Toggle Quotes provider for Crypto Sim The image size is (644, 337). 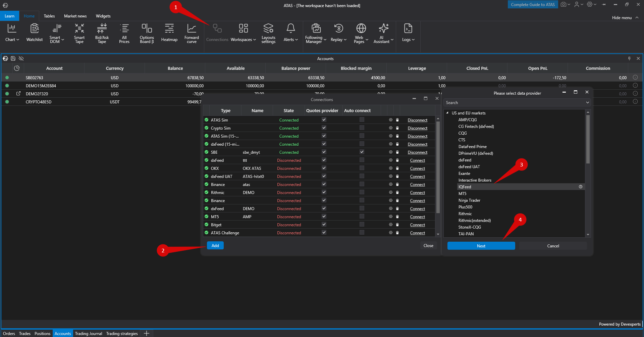pyautogui.click(x=324, y=128)
